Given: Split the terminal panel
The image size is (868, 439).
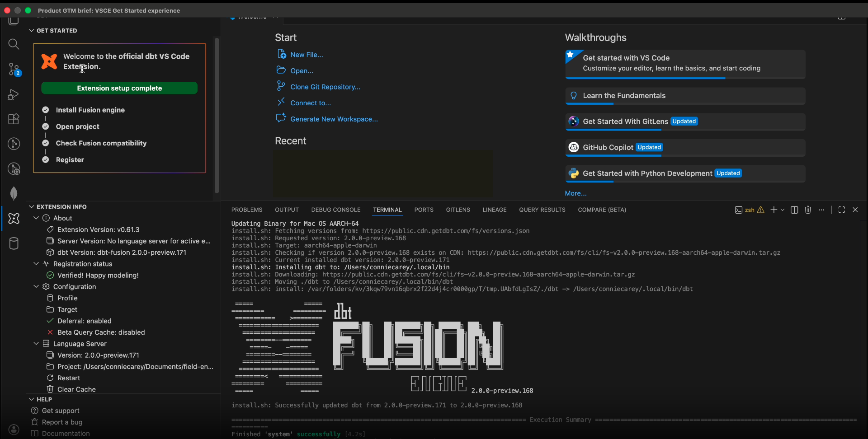Looking at the screenshot, I should coord(794,210).
